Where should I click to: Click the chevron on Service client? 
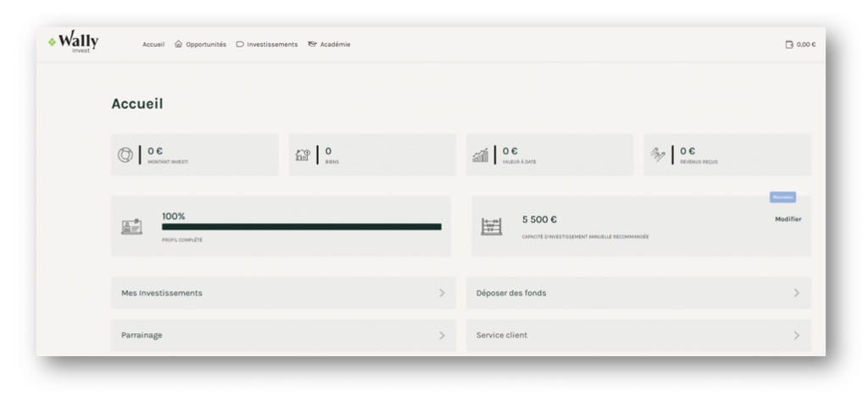point(797,335)
